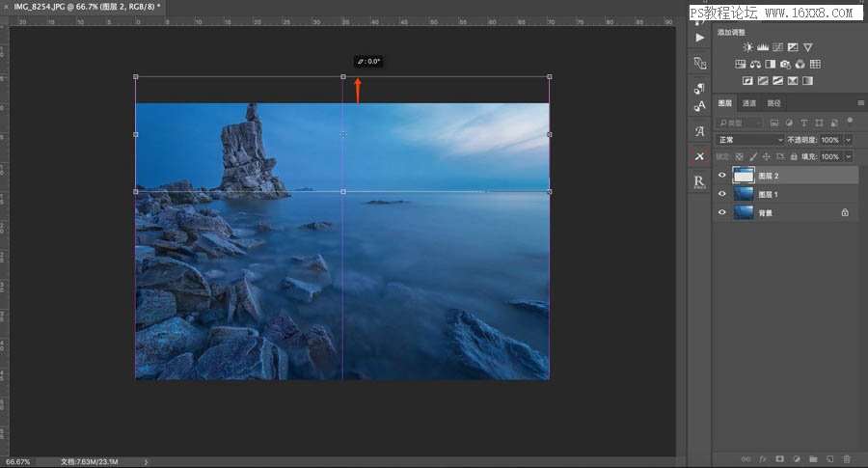Hide 图层 2 with its eye icon
868x468 pixels.
722,176
